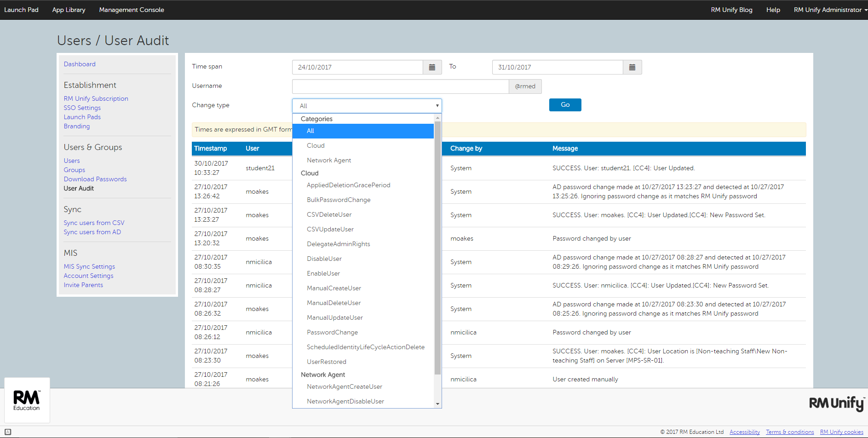Click the 'User created manually' message
This screenshot has height=438, width=868.
[x=585, y=379]
